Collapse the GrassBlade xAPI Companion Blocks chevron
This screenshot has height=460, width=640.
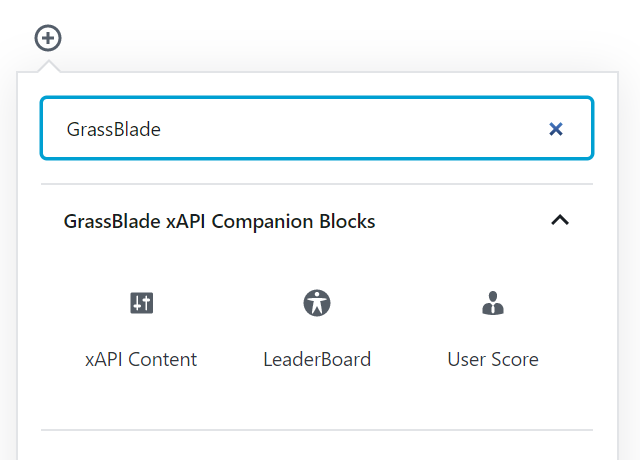click(x=560, y=220)
